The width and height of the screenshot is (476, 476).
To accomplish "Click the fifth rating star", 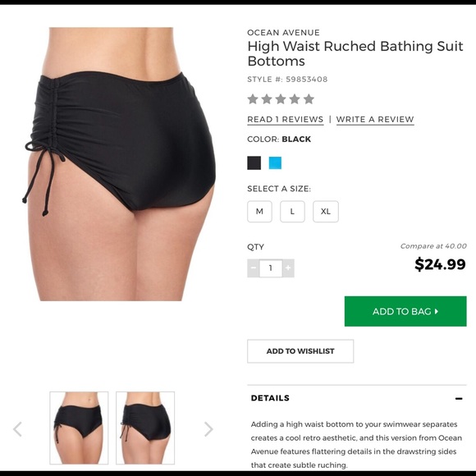I will [309, 99].
